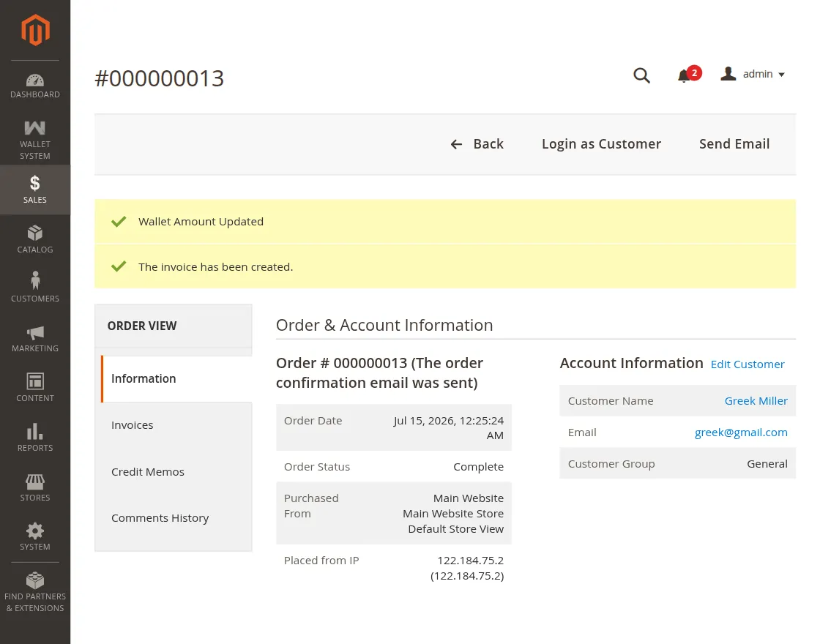Image resolution: width=820 pixels, height=644 pixels.
Task: Open the Dashboard gauge icon
Action: (x=35, y=80)
